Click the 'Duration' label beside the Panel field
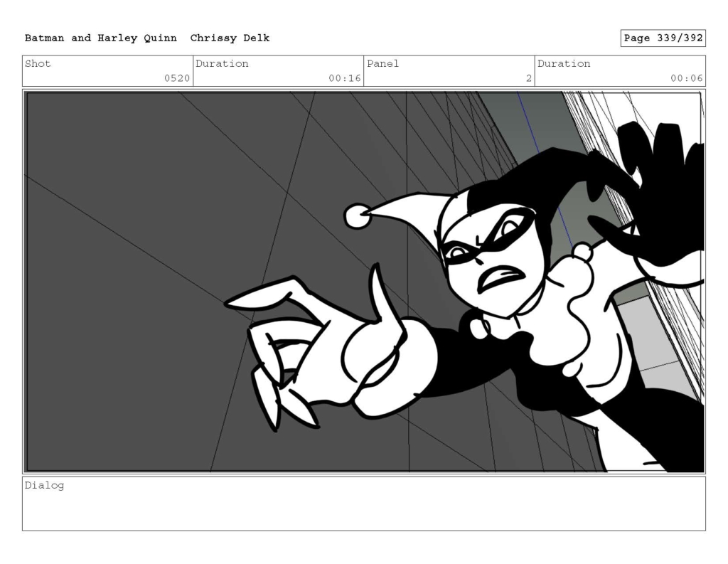This screenshot has height=564, width=728. pos(564,63)
